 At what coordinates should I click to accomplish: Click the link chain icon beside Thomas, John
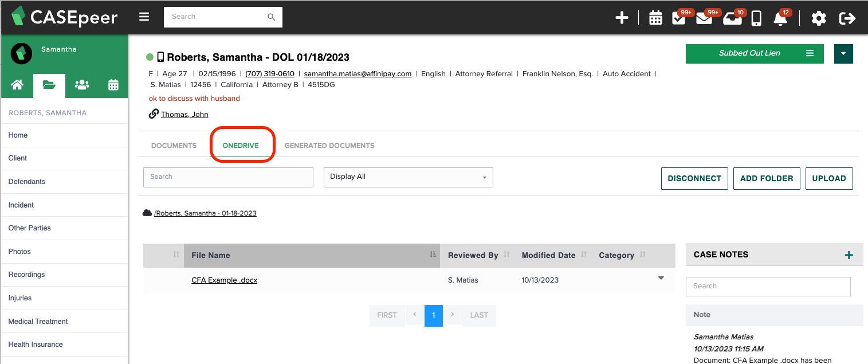pyautogui.click(x=154, y=114)
